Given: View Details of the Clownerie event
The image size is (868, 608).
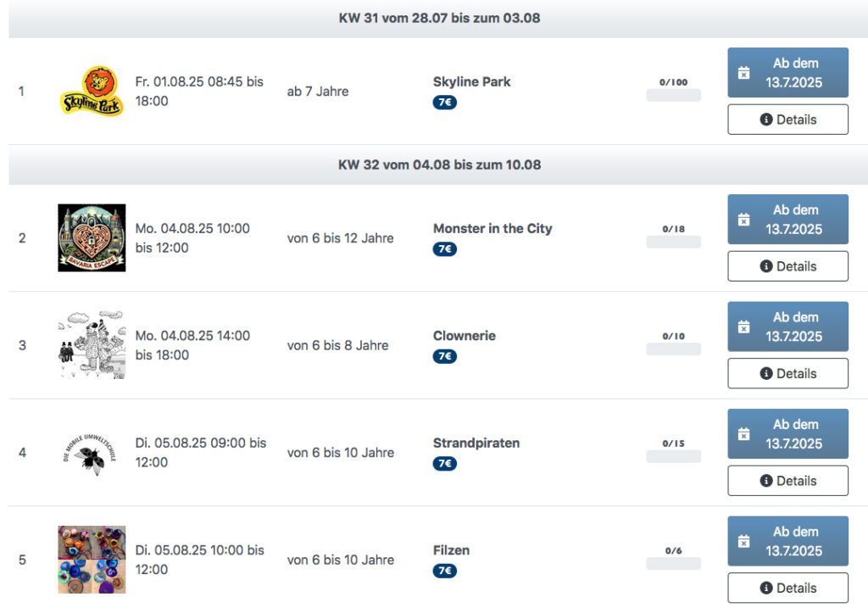Looking at the screenshot, I should tap(787, 373).
